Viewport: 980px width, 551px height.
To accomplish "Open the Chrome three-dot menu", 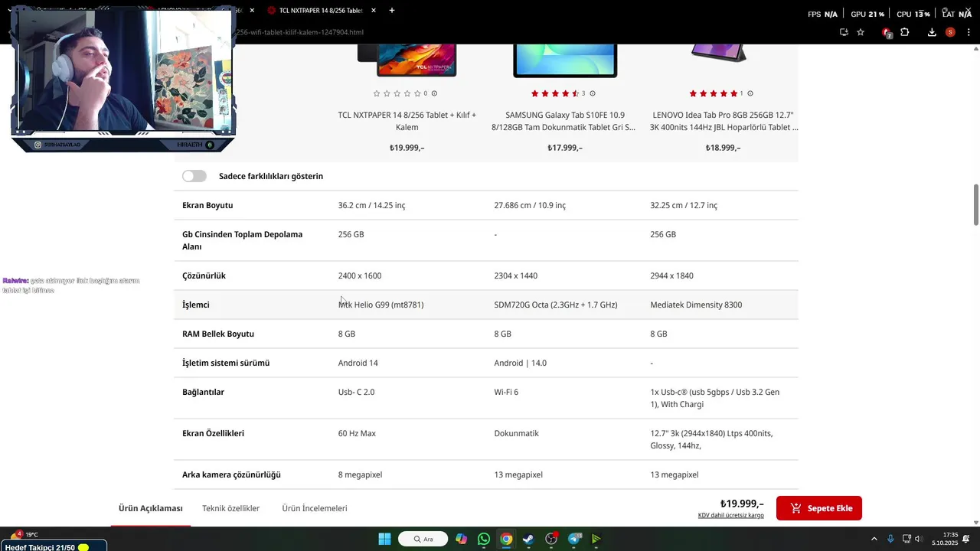I will click(969, 32).
